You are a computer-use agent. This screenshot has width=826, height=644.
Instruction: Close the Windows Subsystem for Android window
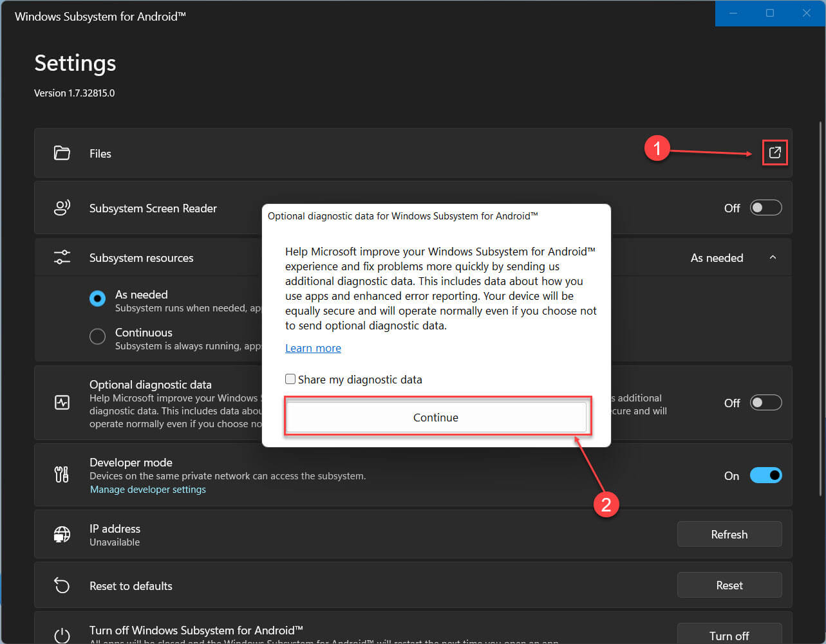[806, 13]
